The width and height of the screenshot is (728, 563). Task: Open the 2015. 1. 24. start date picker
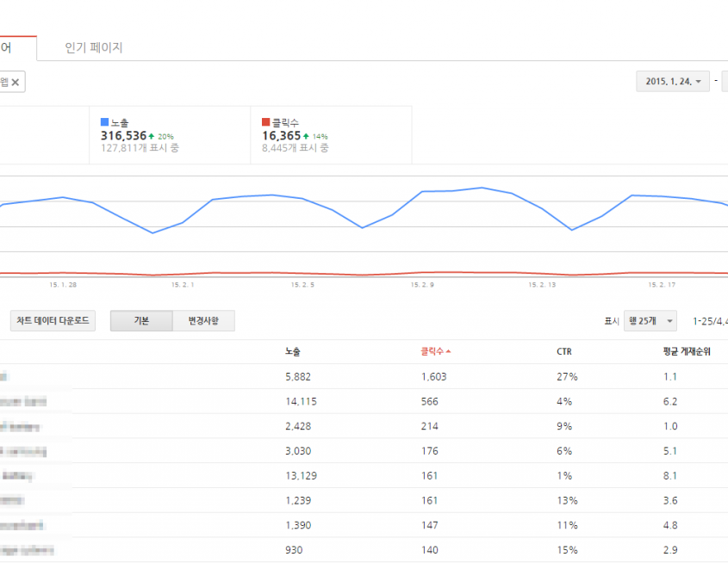tap(672, 81)
